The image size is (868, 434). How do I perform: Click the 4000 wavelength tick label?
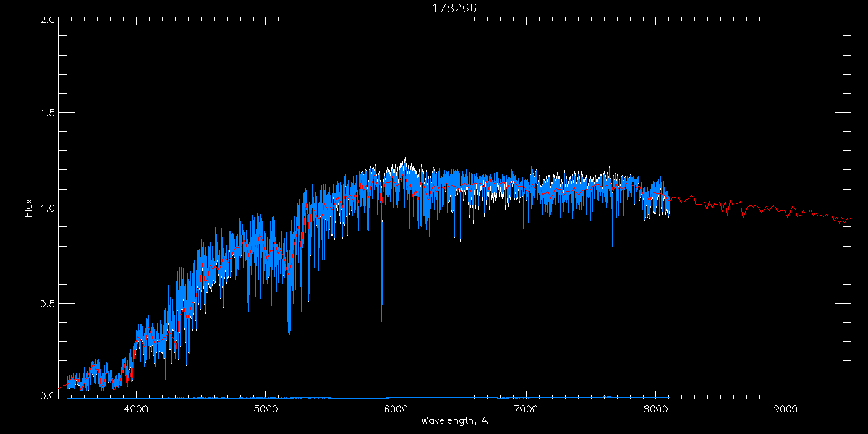(x=136, y=409)
